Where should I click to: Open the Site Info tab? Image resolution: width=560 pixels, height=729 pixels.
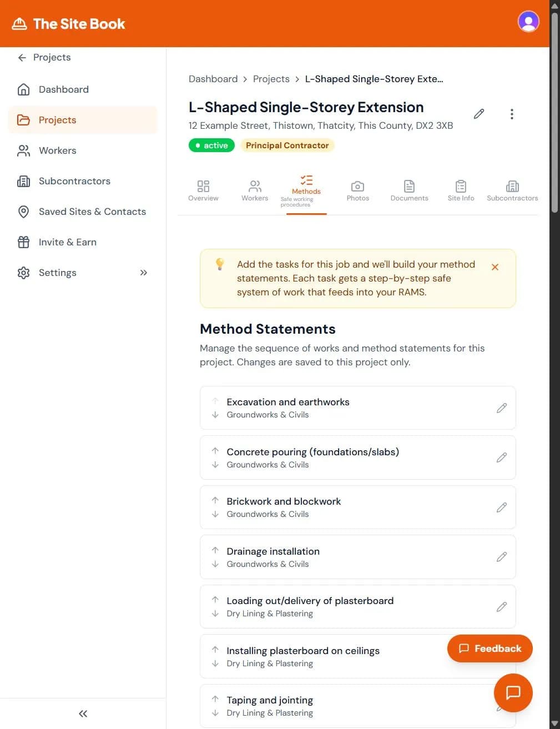pos(461,190)
